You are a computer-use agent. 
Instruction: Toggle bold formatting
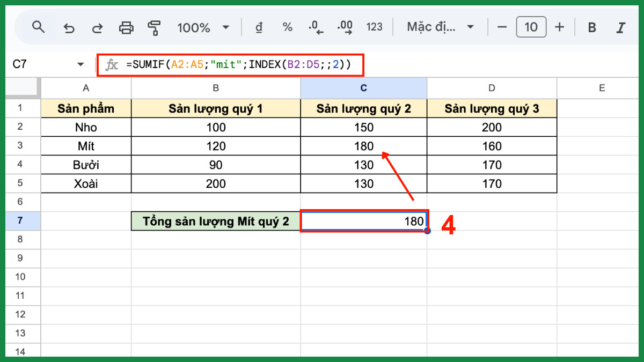click(592, 27)
